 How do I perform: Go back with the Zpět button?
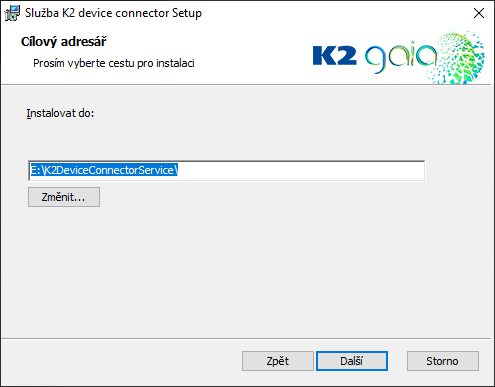(x=278, y=361)
